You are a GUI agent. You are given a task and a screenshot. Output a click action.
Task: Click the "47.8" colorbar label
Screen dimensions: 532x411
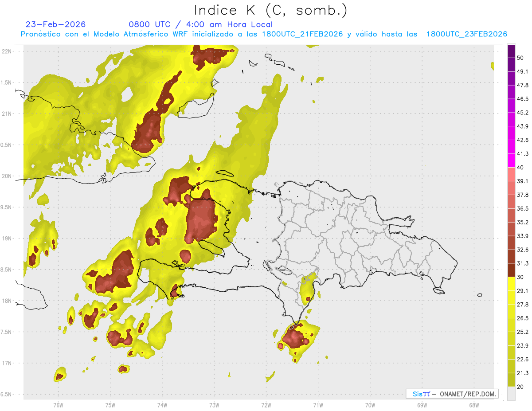coord(523,85)
